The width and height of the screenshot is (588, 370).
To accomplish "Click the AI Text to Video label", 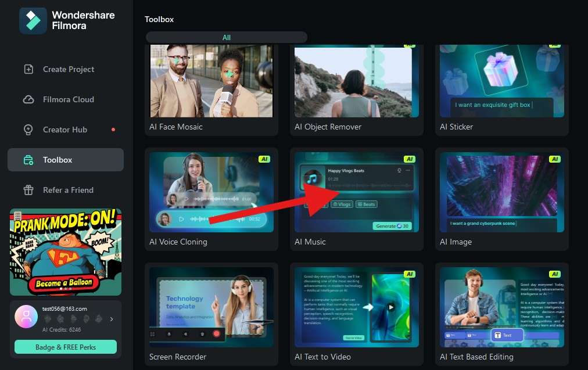I will pos(323,357).
